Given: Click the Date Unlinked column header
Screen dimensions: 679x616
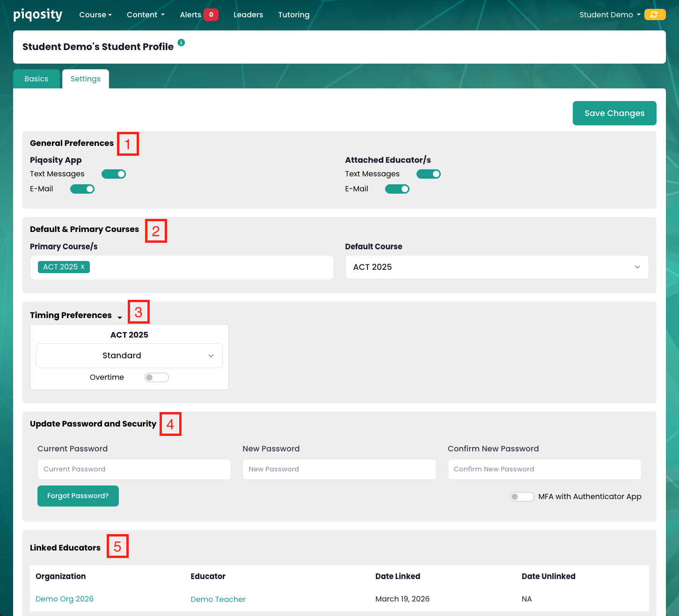Looking at the screenshot, I should coord(548,576).
